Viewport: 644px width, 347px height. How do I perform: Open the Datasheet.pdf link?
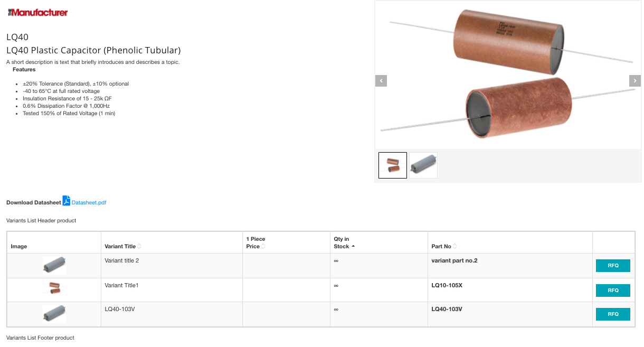click(89, 202)
